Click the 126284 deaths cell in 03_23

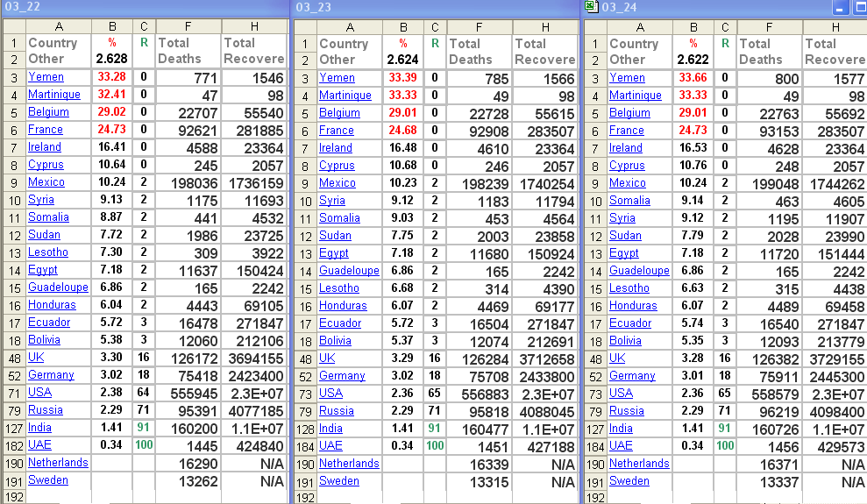pyautogui.click(x=480, y=358)
